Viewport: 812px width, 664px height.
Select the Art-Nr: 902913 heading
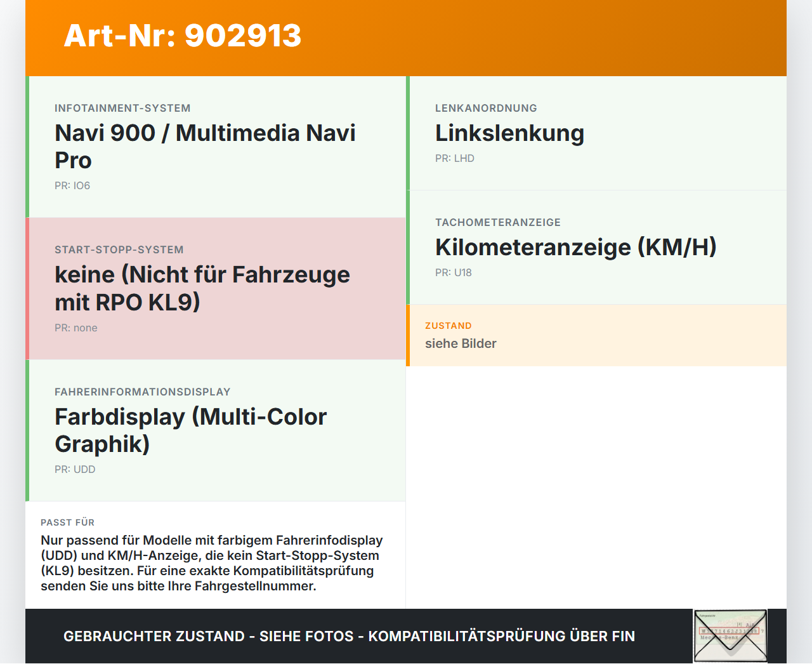click(x=183, y=36)
